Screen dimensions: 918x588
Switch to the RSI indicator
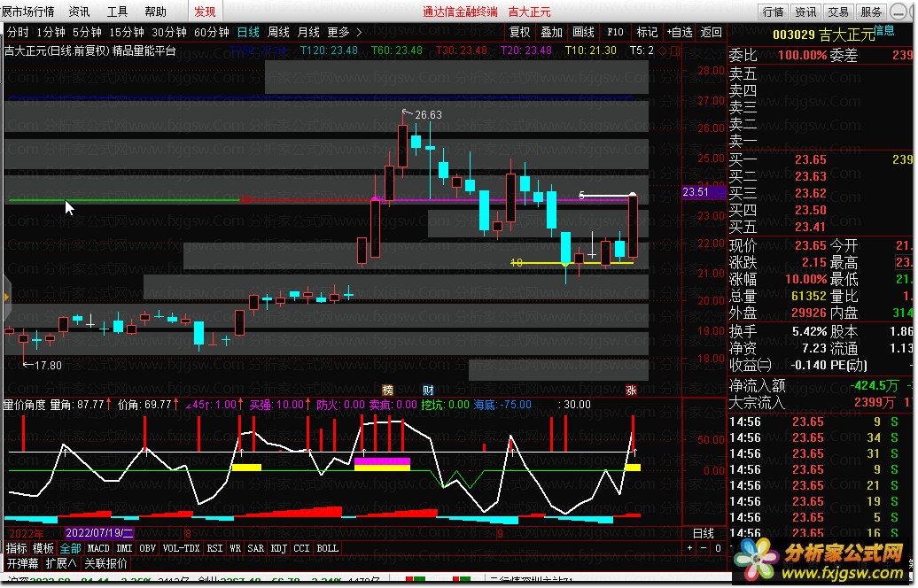tap(214, 548)
